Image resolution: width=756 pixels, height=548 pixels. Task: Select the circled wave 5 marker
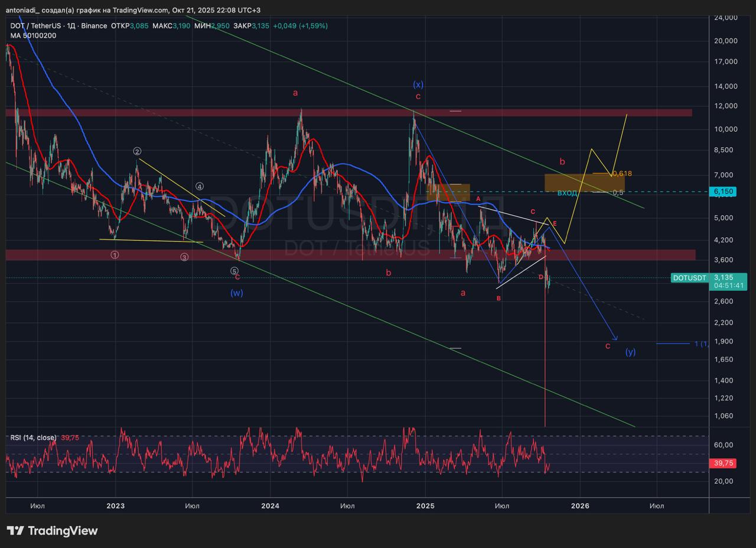coord(234,271)
